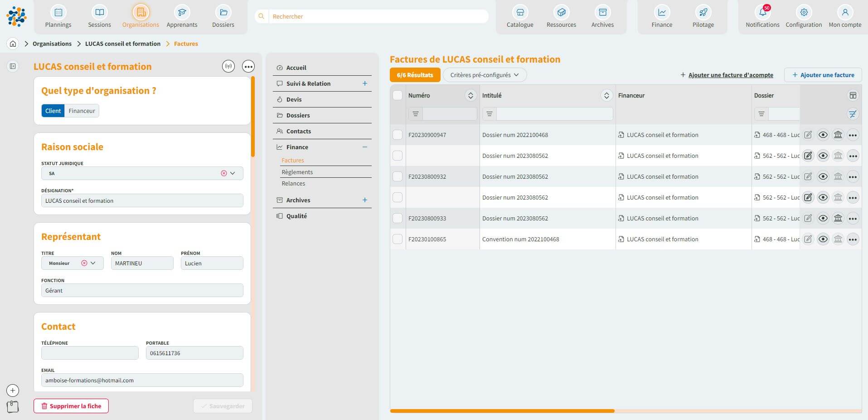This screenshot has width=868, height=420.
Task: Expand Suivi & Relation section
Action: [x=364, y=84]
